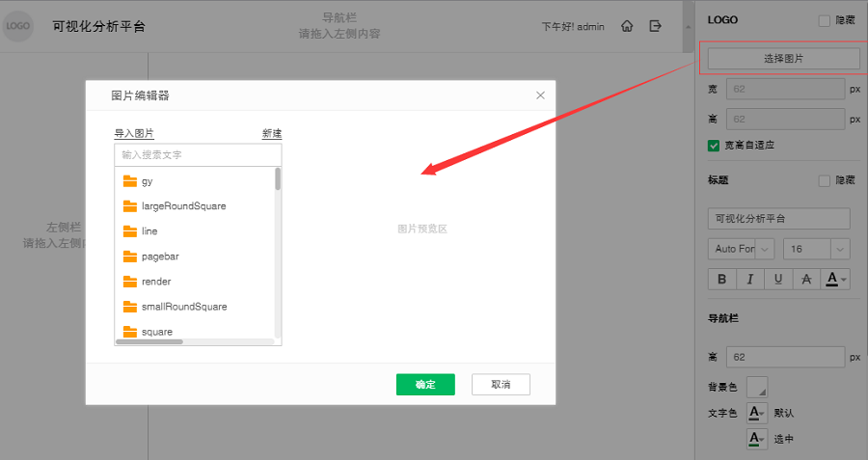Open the navigation bar 背景色 swatch
The image size is (868, 460).
tap(758, 387)
